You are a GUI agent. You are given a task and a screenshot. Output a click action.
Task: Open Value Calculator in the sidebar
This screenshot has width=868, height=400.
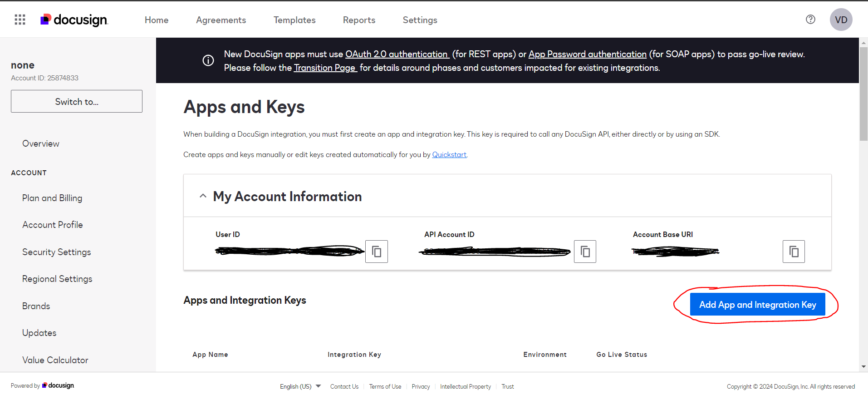pos(55,360)
